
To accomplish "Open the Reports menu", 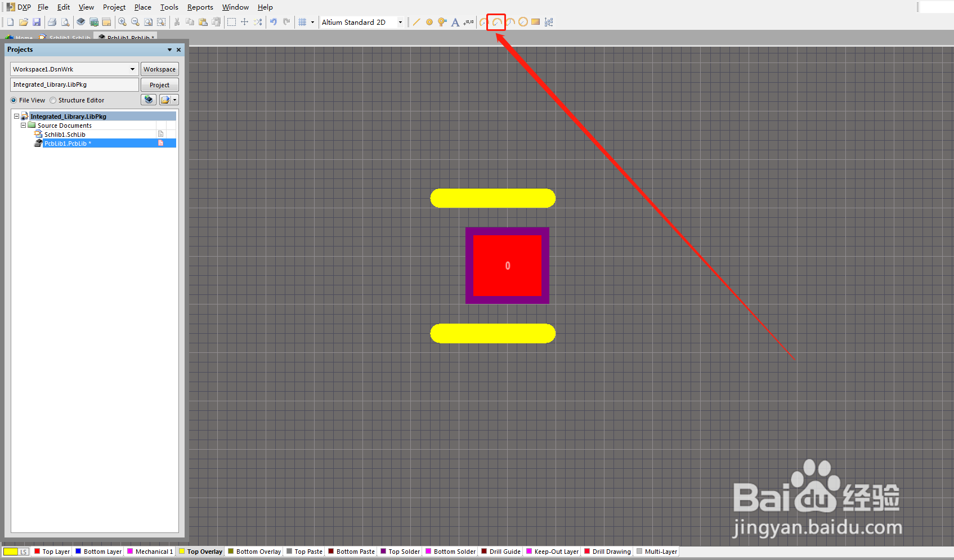I will coord(200,7).
